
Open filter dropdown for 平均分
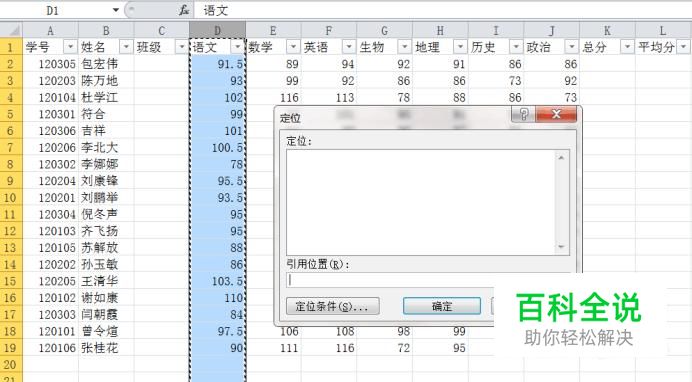coord(683,46)
